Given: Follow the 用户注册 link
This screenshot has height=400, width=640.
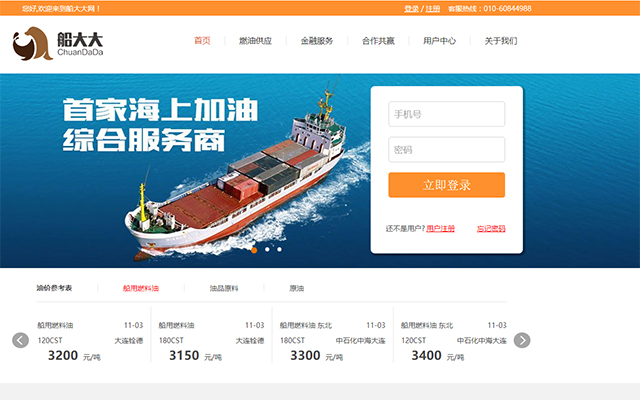Looking at the screenshot, I should 440,229.
